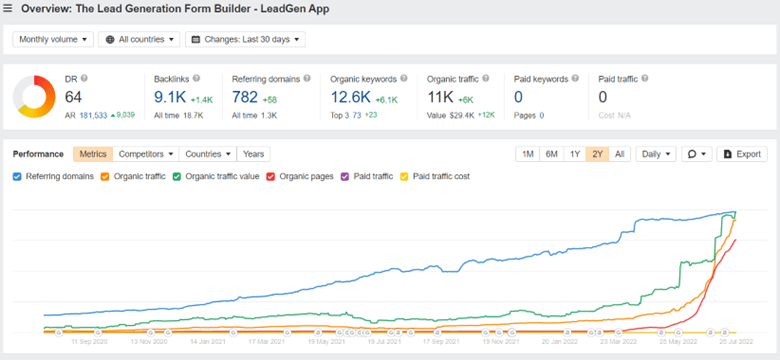Open the Paid Pages count 0
780x360 pixels.
(x=542, y=115)
